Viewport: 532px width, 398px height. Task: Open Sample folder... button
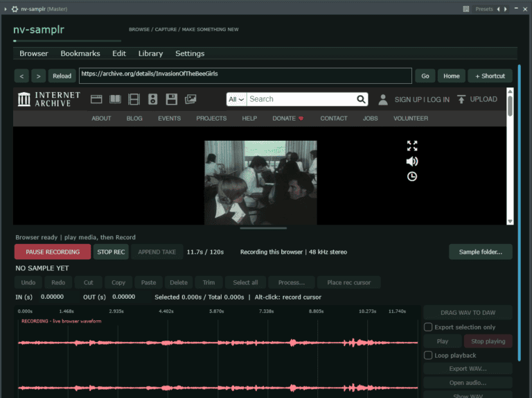(x=481, y=252)
